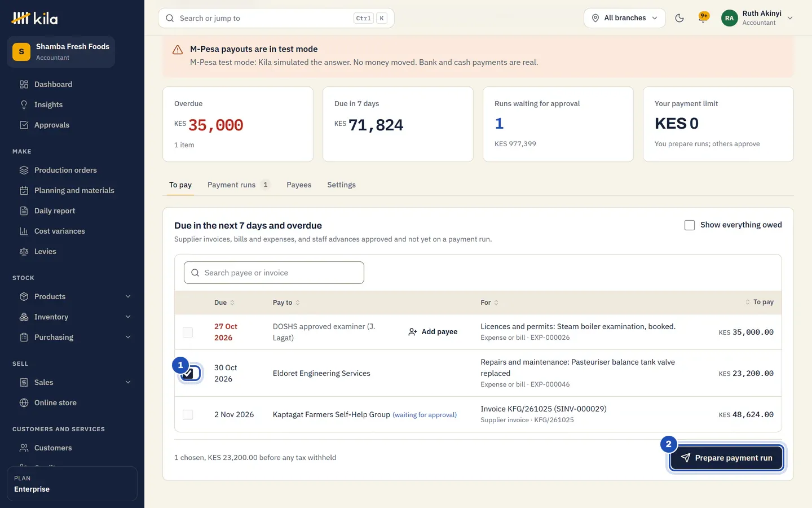Click the RA user avatar
This screenshot has width=812, height=508.
[729, 18]
